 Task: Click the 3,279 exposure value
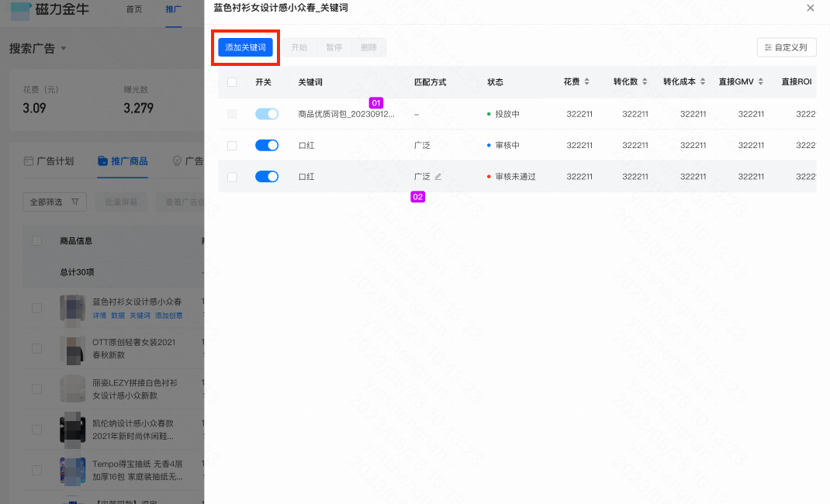click(139, 108)
